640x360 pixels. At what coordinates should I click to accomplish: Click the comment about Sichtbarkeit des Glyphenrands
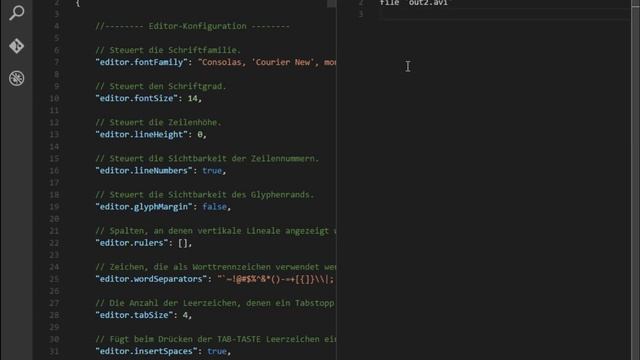point(205,195)
